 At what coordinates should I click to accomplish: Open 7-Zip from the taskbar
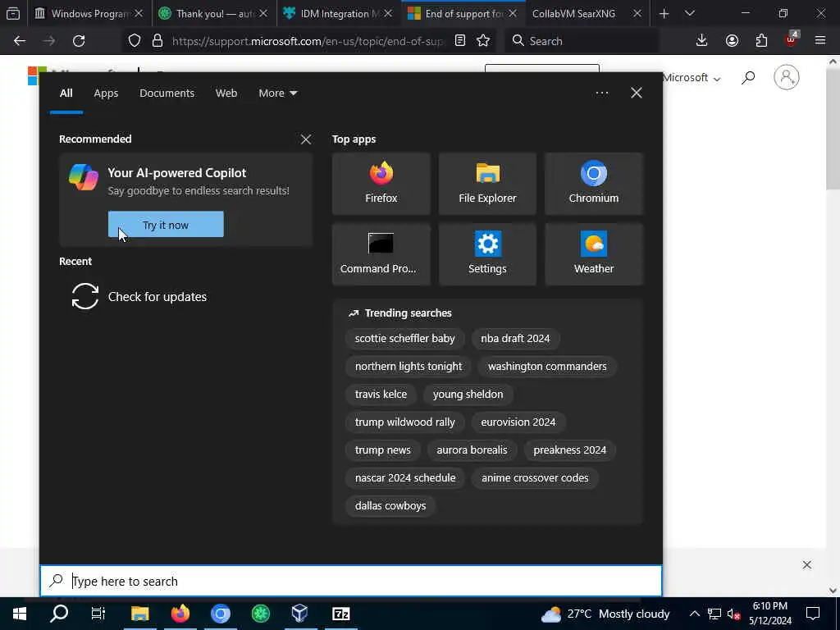pos(340,614)
